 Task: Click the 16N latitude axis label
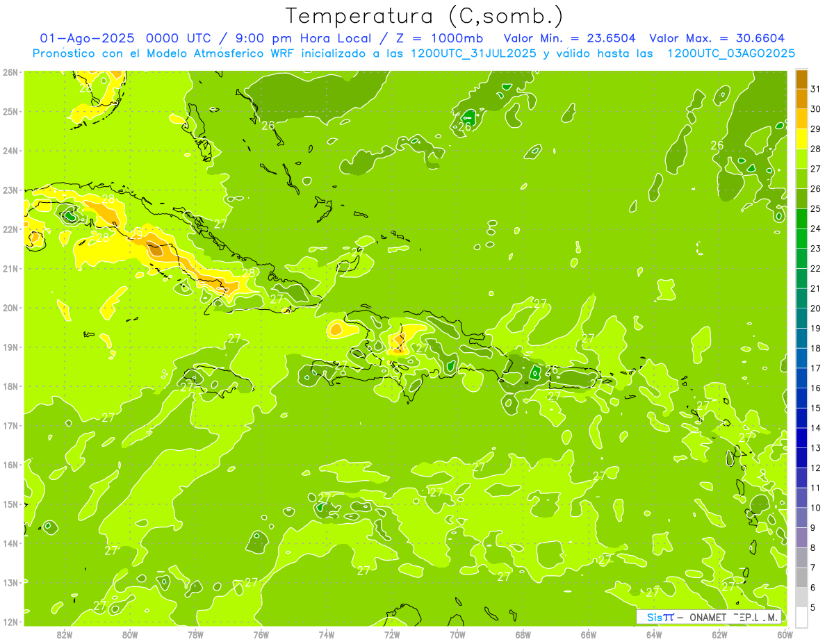[x=10, y=465]
